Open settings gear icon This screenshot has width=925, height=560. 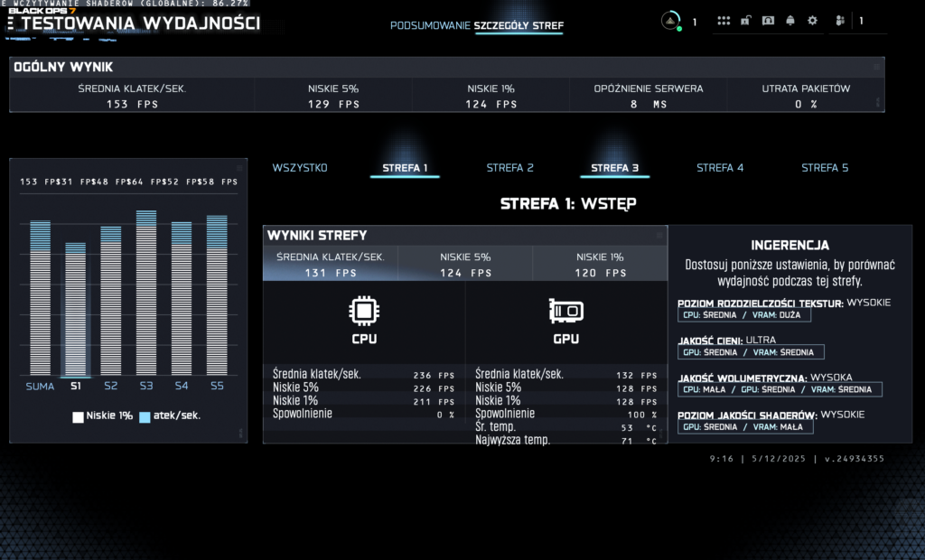coord(812,21)
